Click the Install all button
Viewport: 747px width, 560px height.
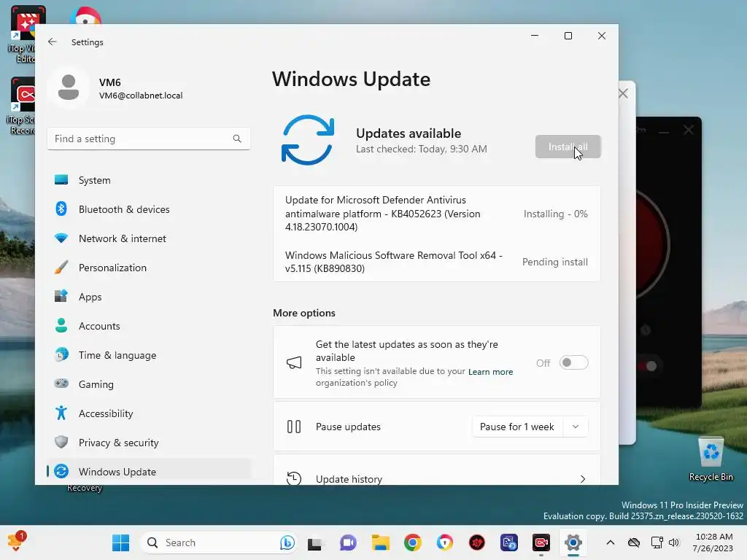(x=568, y=147)
